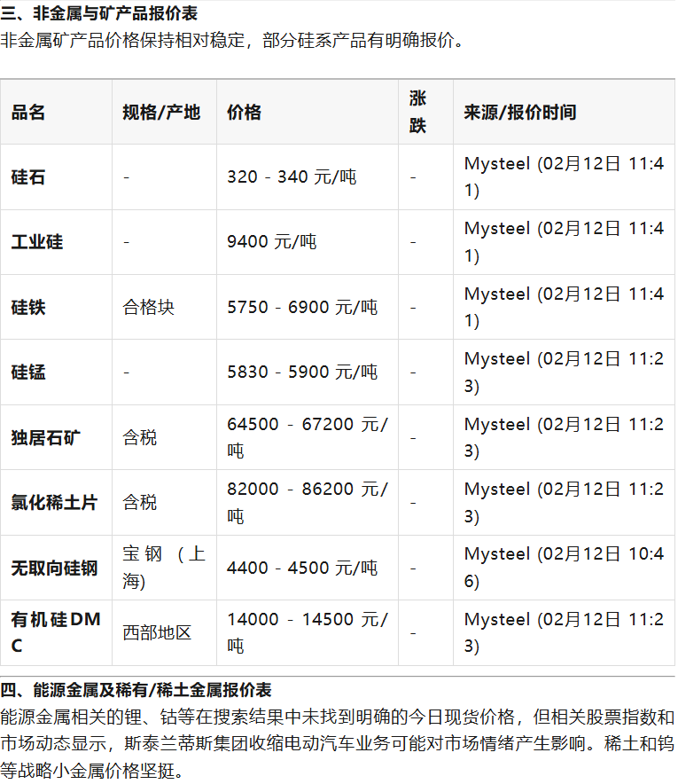Click the 无取向硅钢 Mysteel source cell
The image size is (678, 784).
tap(564, 568)
